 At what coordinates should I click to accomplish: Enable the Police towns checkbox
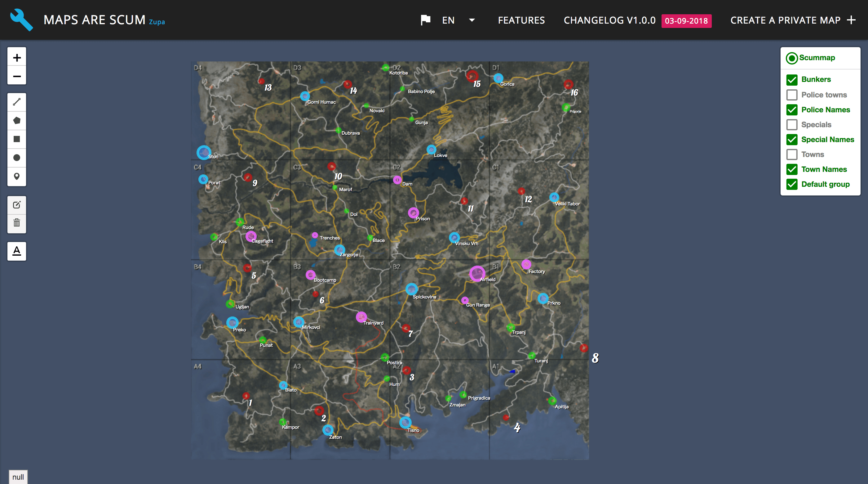click(x=792, y=95)
